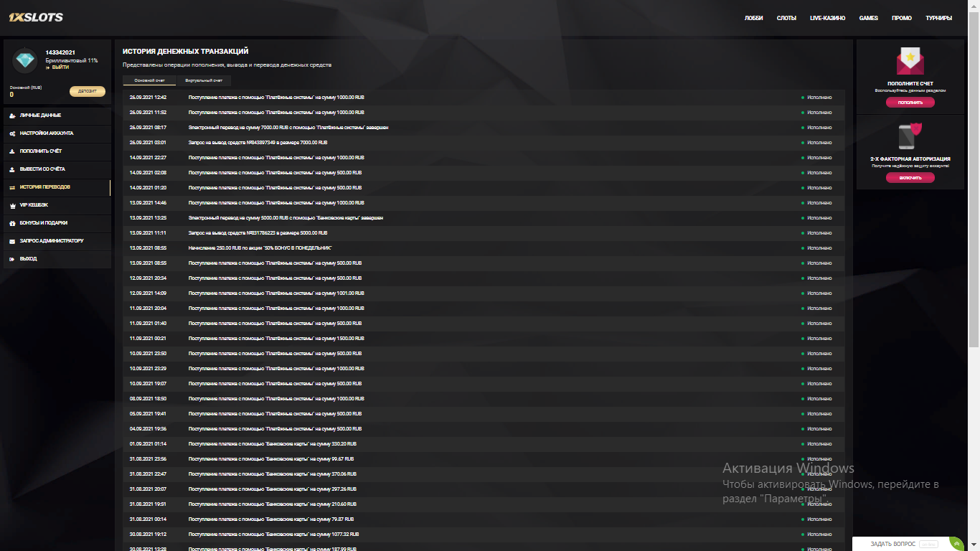980x551 pixels.
Task: Click the Бонусы и подарки gift icon
Action: 13,223
